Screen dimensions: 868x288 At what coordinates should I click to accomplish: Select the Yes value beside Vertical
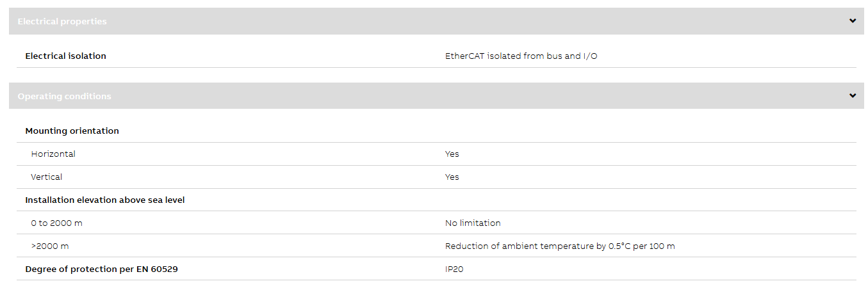click(x=452, y=177)
